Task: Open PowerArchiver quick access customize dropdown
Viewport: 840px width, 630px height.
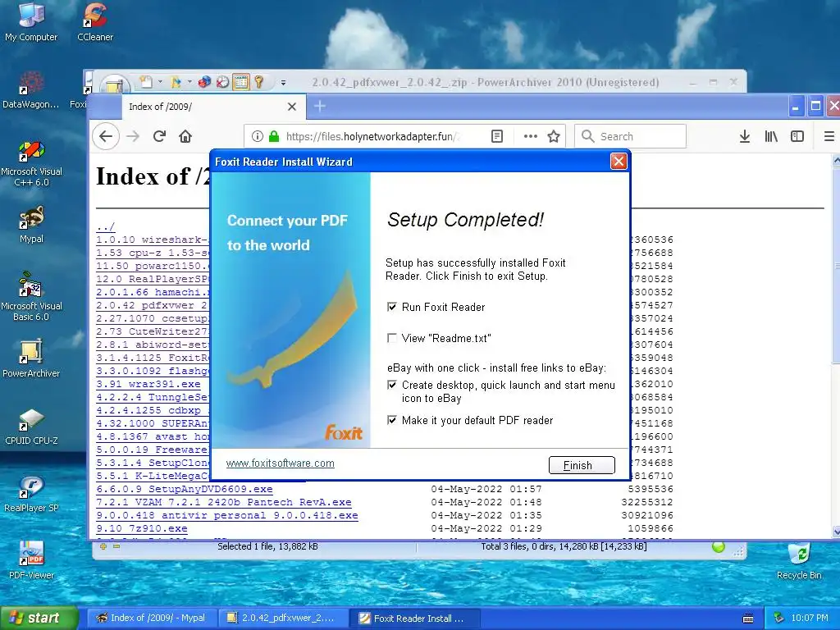Action: click(x=283, y=83)
